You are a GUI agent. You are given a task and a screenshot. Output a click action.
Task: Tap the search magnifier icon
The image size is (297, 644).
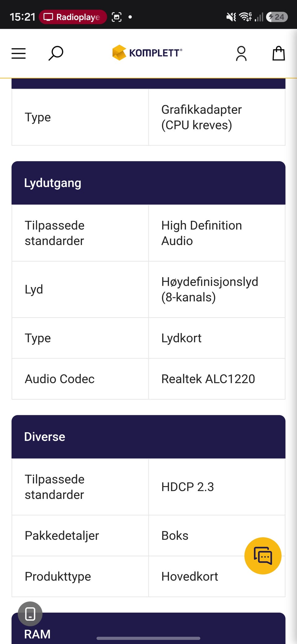click(56, 53)
